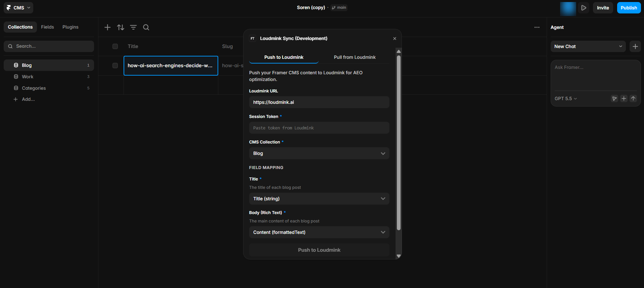
Task: Start a new agent chat with plus
Action: (635, 46)
